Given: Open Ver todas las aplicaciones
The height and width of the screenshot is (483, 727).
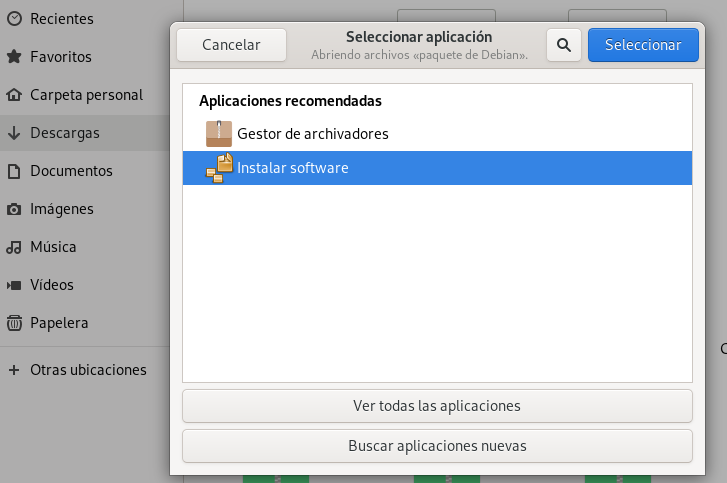Looking at the screenshot, I should pyautogui.click(x=437, y=406).
